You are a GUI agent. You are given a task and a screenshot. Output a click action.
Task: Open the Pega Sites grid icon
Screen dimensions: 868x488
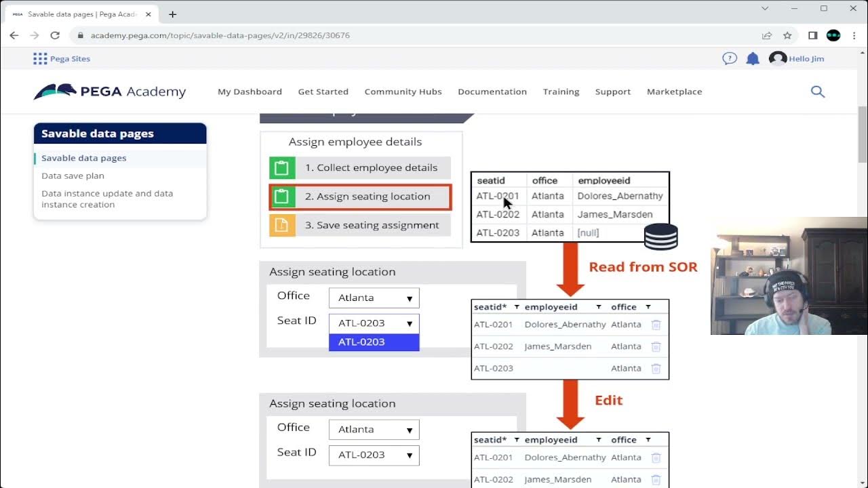[40, 58]
